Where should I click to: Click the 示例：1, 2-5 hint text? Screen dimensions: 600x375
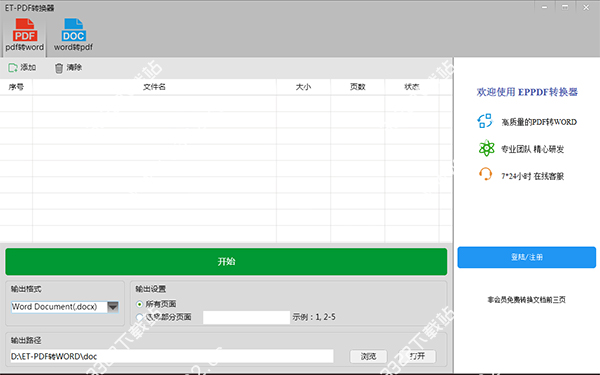coord(314,317)
